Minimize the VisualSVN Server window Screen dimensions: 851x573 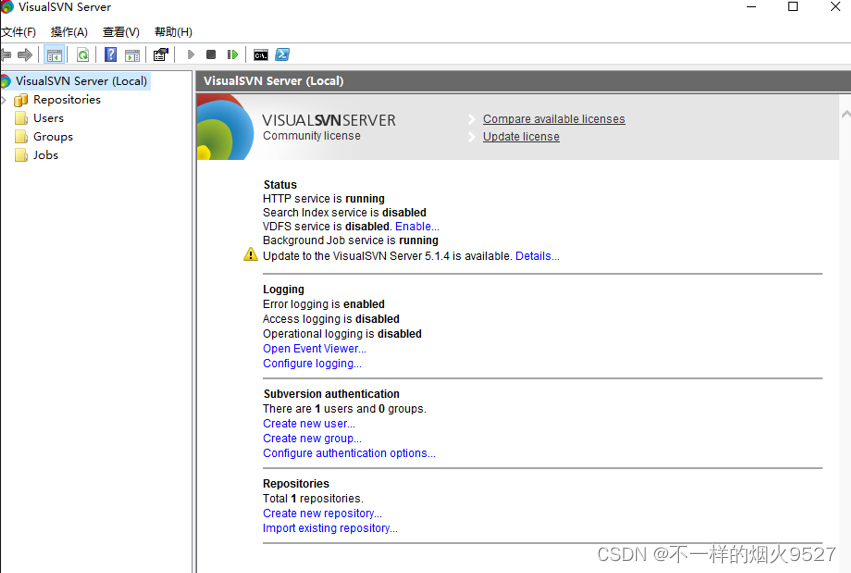pos(752,7)
